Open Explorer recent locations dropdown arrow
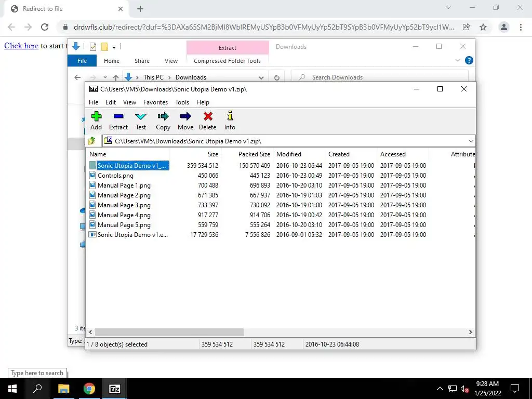The height and width of the screenshot is (399, 532). point(105,77)
